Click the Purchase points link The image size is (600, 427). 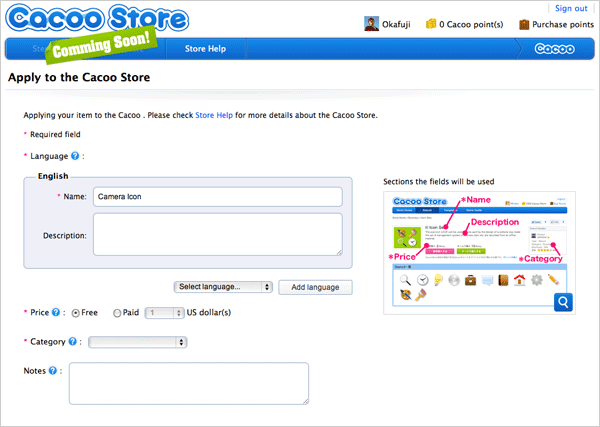[x=563, y=24]
